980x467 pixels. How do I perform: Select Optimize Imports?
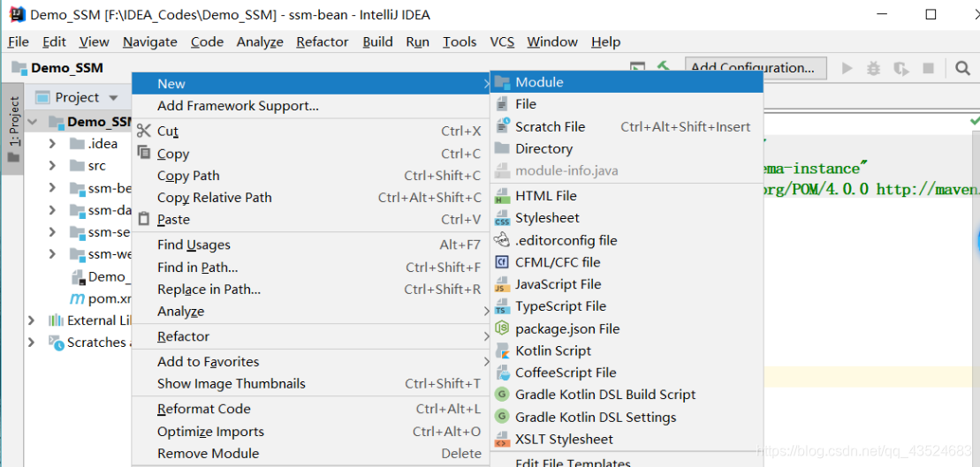click(311, 432)
